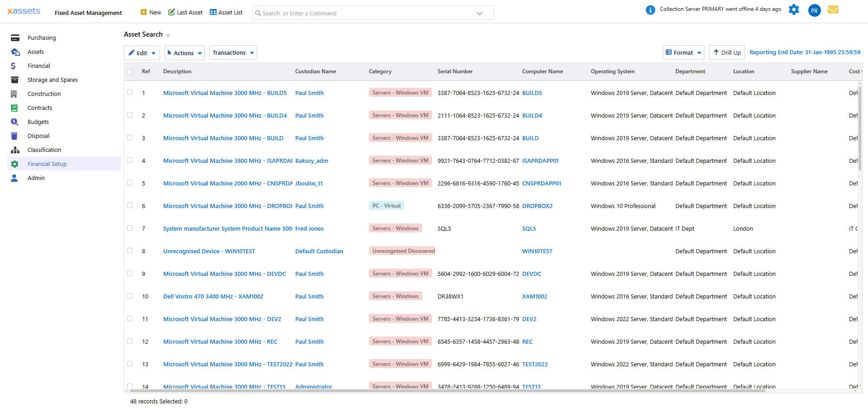Open the Classification section icon
Screen dimensions: 868x412
[15, 150]
